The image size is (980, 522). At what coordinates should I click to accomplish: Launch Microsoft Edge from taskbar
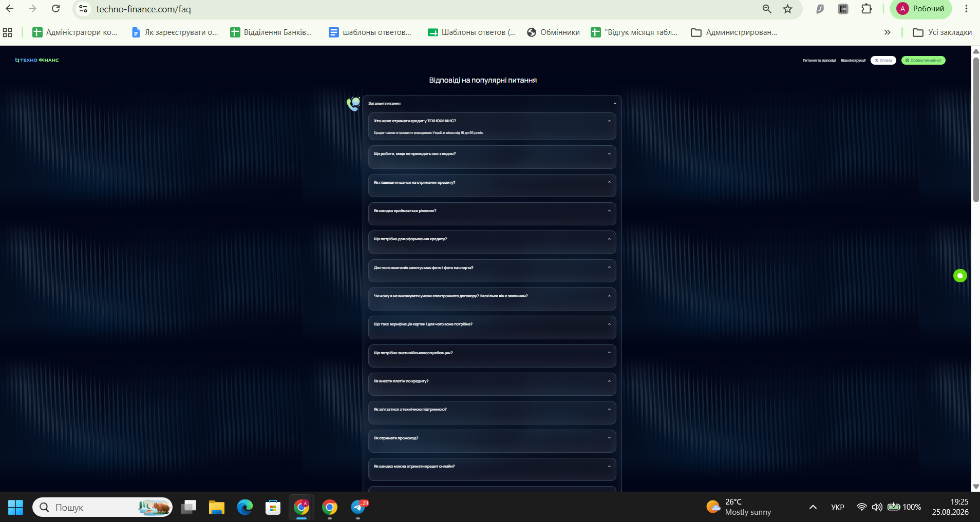coord(245,507)
